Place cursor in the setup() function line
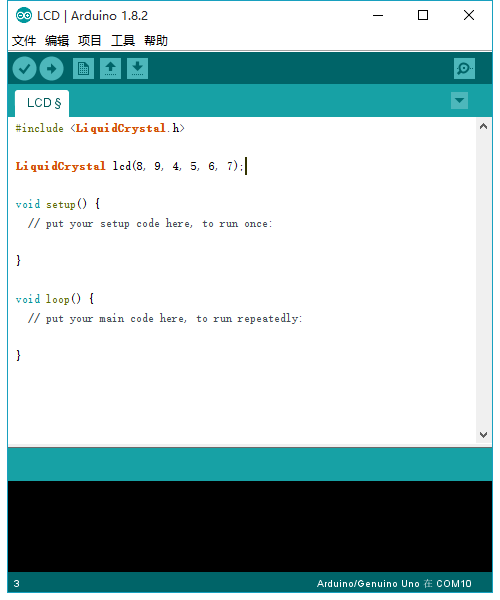Screen dimensions: 500x600 click(58, 204)
